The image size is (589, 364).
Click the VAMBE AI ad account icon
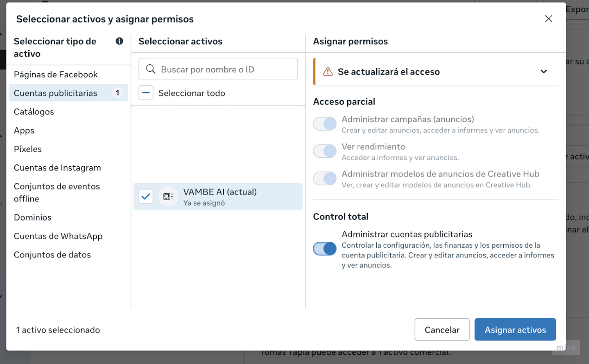(x=168, y=196)
